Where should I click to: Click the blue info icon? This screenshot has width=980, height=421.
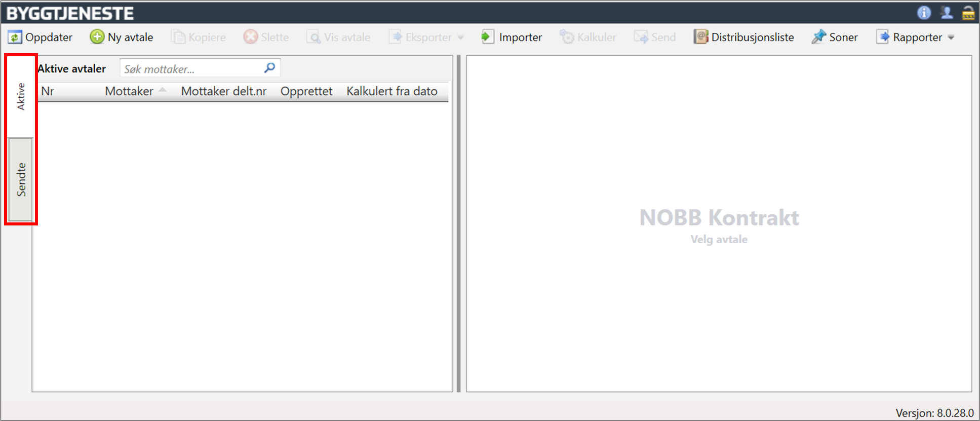click(924, 13)
